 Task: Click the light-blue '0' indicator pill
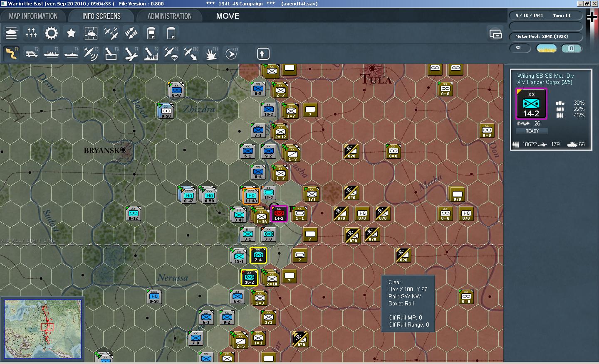pos(571,48)
